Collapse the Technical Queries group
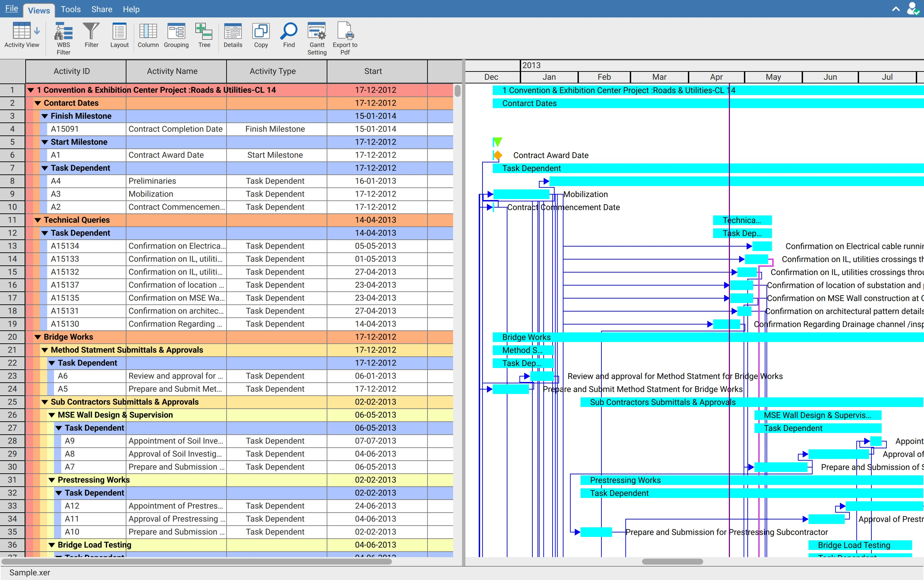 point(38,220)
